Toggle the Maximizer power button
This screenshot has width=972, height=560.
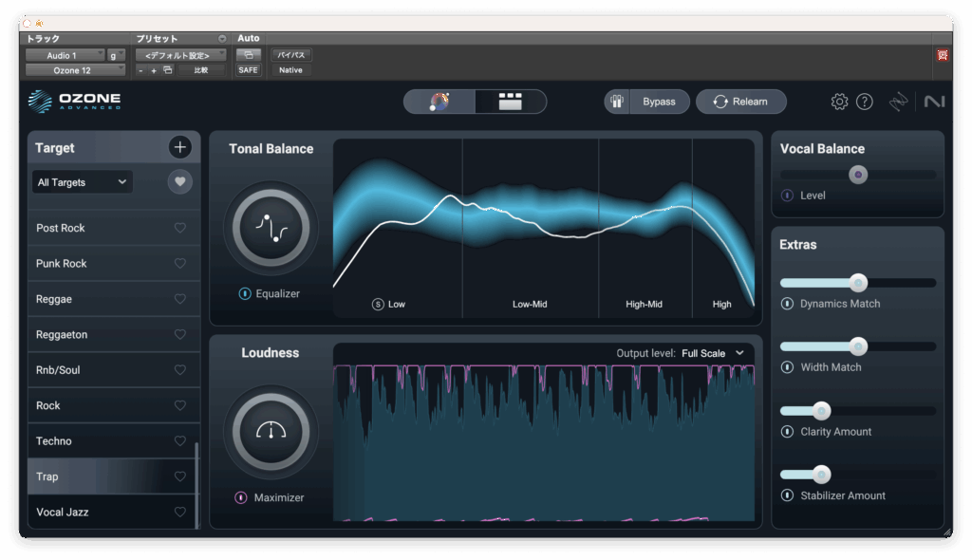coord(241,497)
